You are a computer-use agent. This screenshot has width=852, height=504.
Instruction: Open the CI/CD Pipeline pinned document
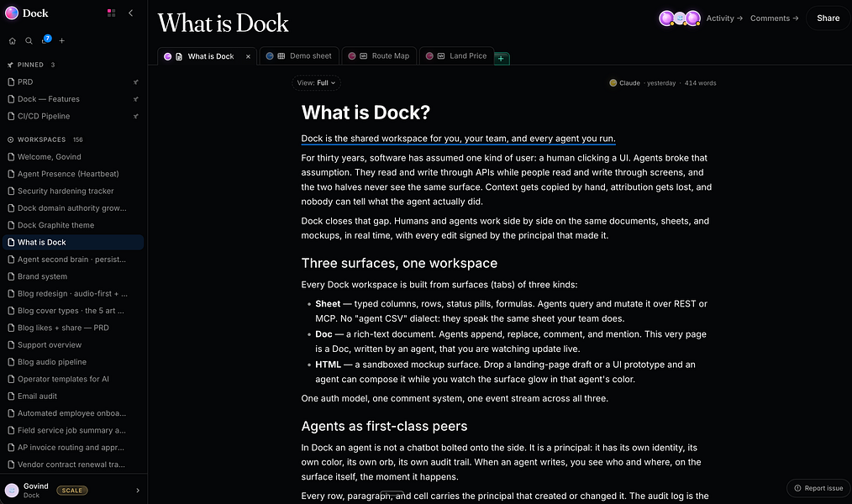point(73,116)
